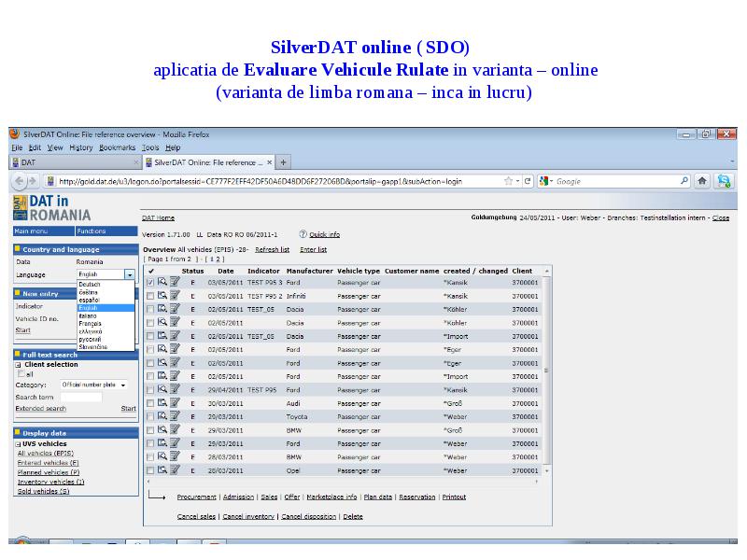Click view icon for TEST P95 3 row

coord(162,282)
